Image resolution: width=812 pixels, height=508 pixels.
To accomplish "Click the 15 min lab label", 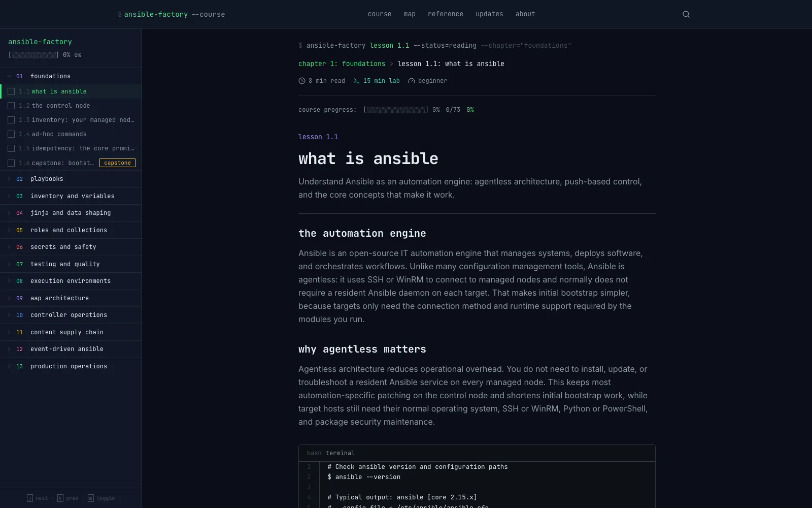I will pyautogui.click(x=381, y=81).
